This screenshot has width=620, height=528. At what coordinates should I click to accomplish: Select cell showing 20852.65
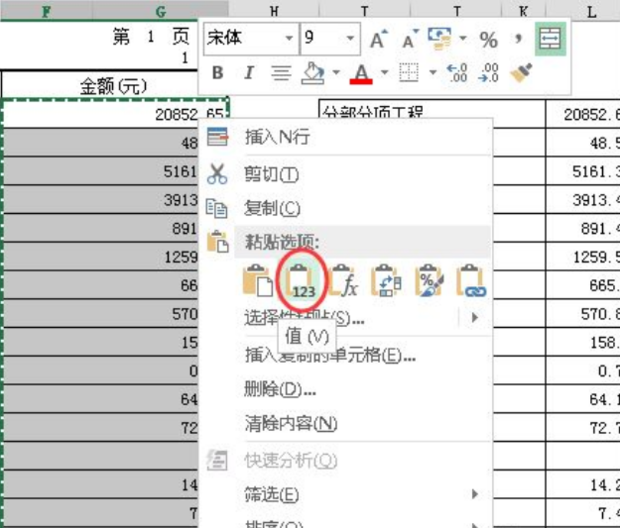tap(115, 114)
